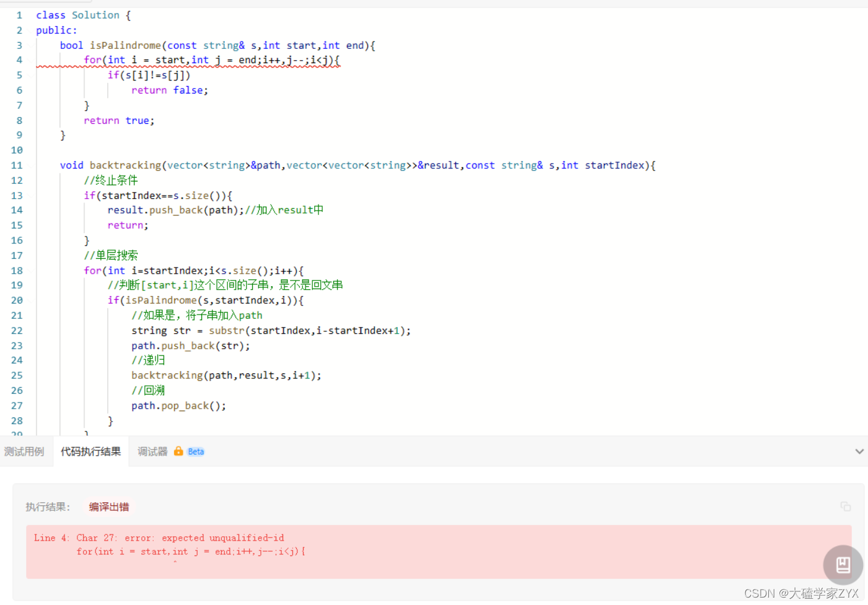Image resolution: width=868 pixels, height=605 pixels.
Task: Click 'return false;' on line 6
Action: pos(170,90)
